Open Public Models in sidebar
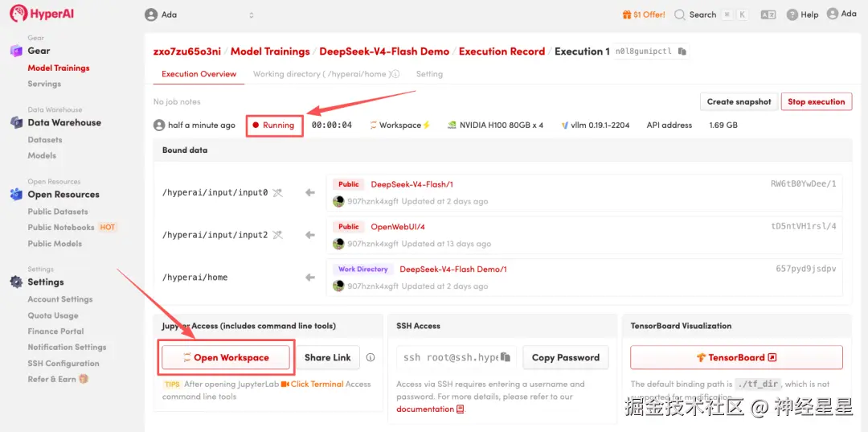The height and width of the screenshot is (432, 868). 55,244
